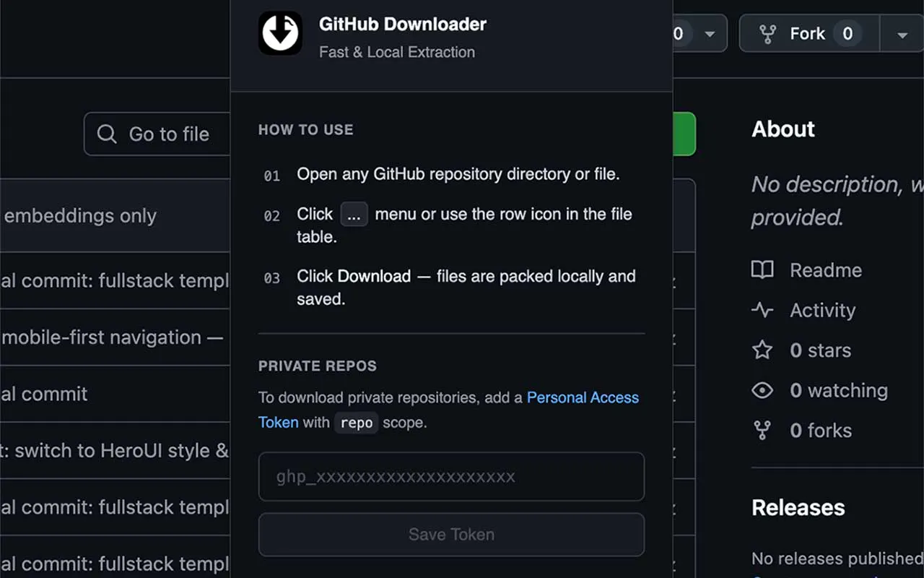Click the 'Fast & Local Extraction' subtitle

pos(397,52)
